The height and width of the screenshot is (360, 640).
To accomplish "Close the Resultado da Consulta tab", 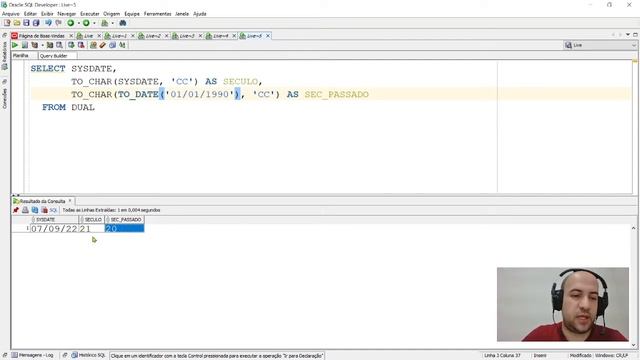I will 70,201.
